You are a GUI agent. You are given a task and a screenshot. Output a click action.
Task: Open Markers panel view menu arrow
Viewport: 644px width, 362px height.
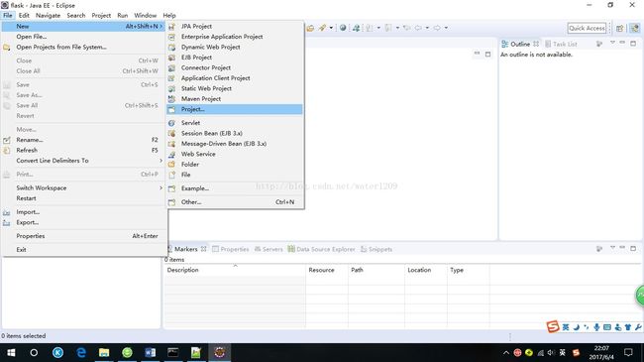pos(612,248)
